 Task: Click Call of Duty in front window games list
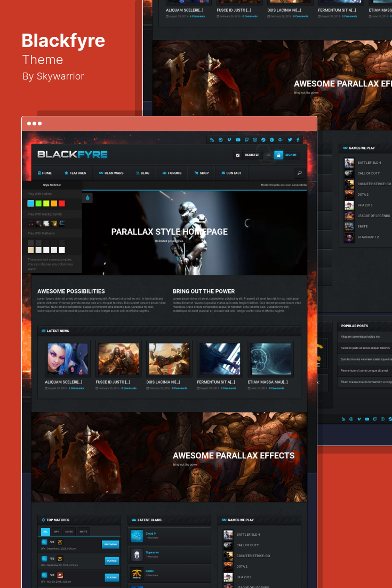[247, 545]
